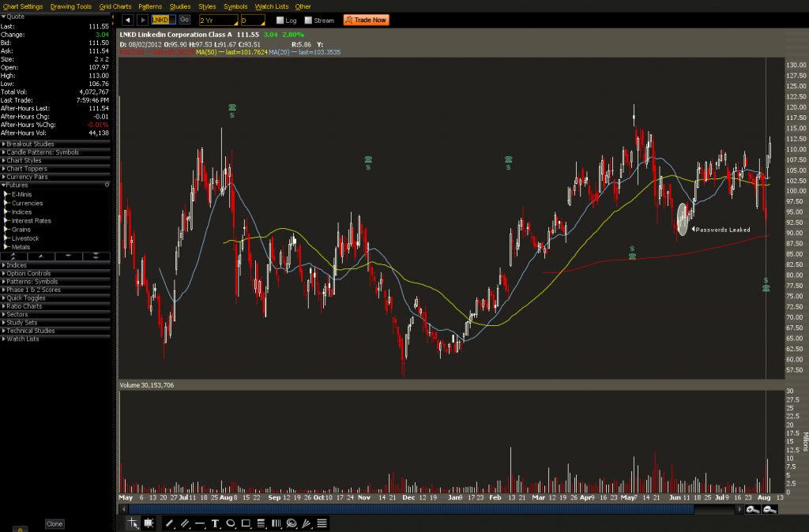Move panel section to top (double up arrow)
This screenshot has height=532, width=809.
13,257
